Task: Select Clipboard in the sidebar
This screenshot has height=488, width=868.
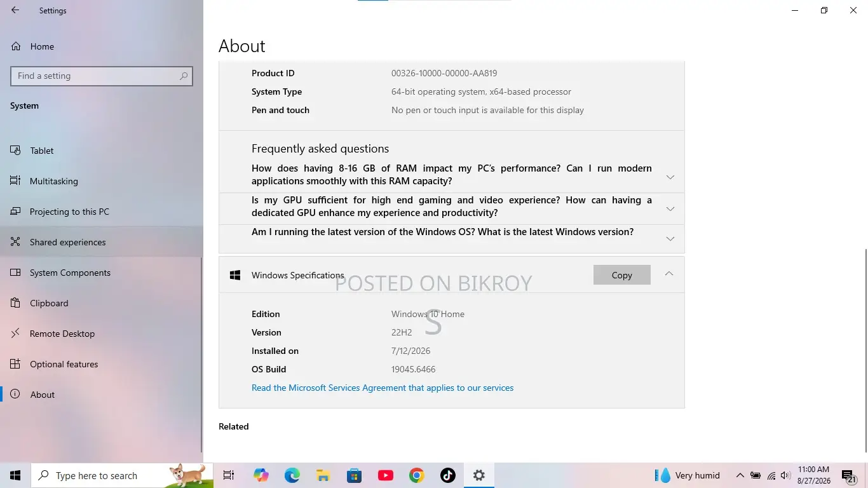Action: [102, 303]
